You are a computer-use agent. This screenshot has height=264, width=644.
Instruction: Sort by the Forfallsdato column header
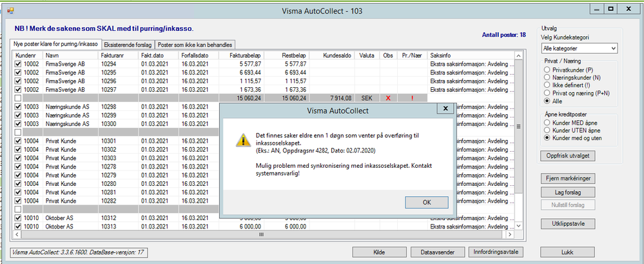[x=199, y=55]
